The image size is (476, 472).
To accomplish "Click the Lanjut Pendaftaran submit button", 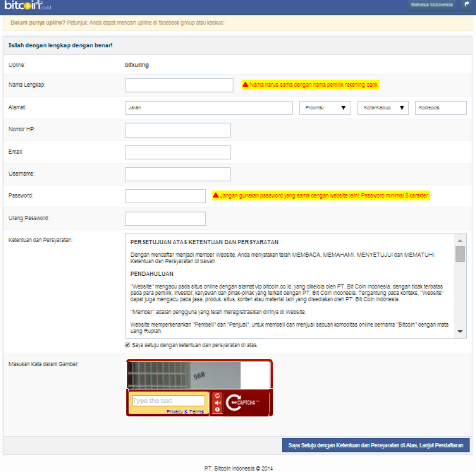I will coord(376,445).
